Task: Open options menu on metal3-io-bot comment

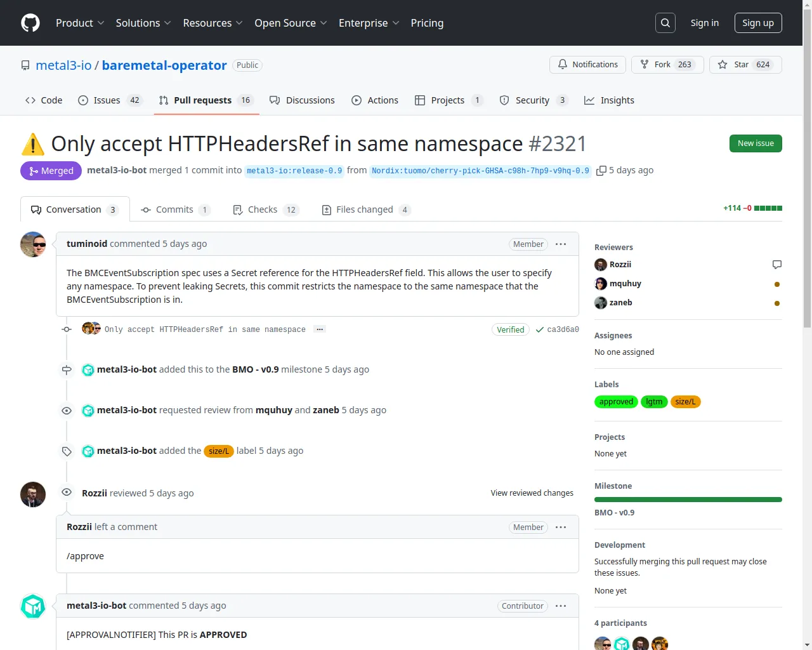Action: point(561,606)
